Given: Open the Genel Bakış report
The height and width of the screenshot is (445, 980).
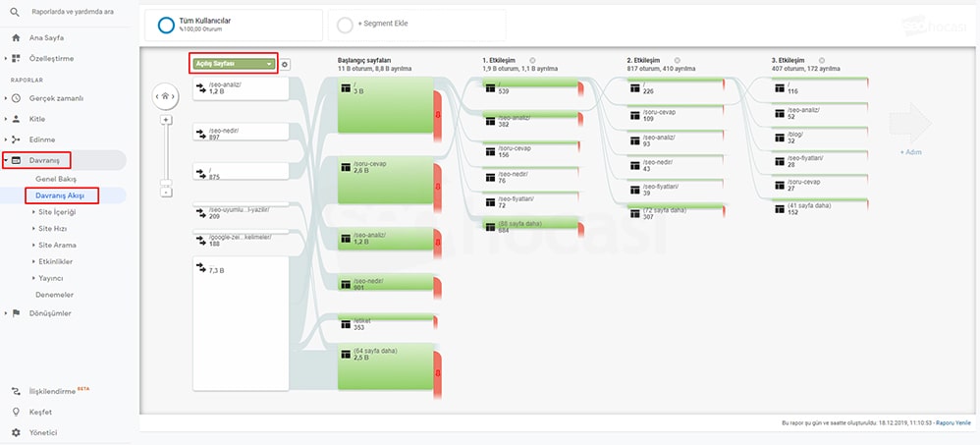Looking at the screenshot, I should pos(55,180).
